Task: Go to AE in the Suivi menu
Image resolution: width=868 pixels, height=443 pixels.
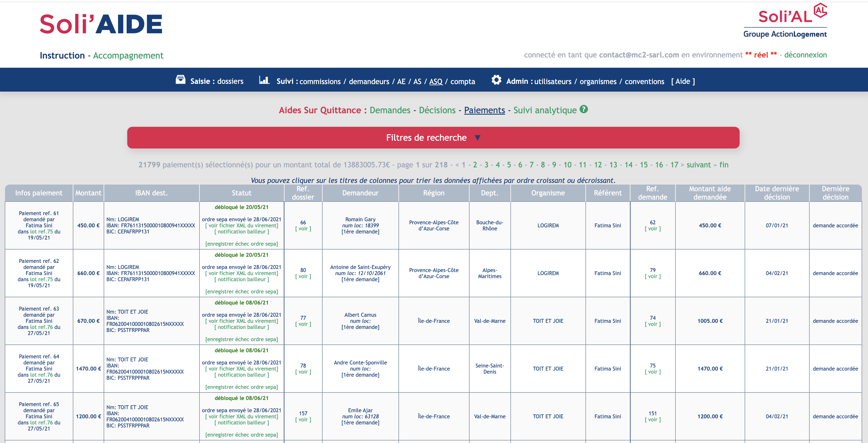Action: [401, 81]
